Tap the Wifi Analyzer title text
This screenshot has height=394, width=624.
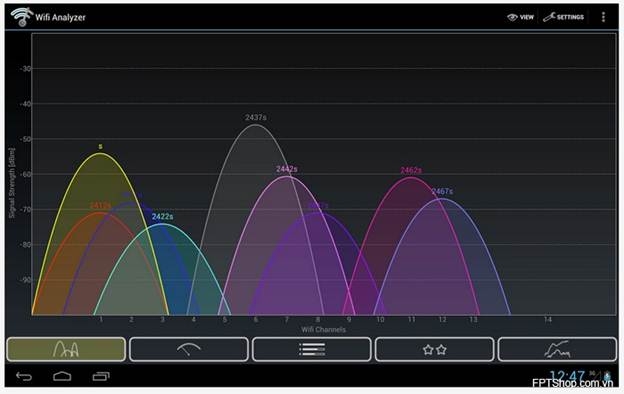tap(60, 17)
